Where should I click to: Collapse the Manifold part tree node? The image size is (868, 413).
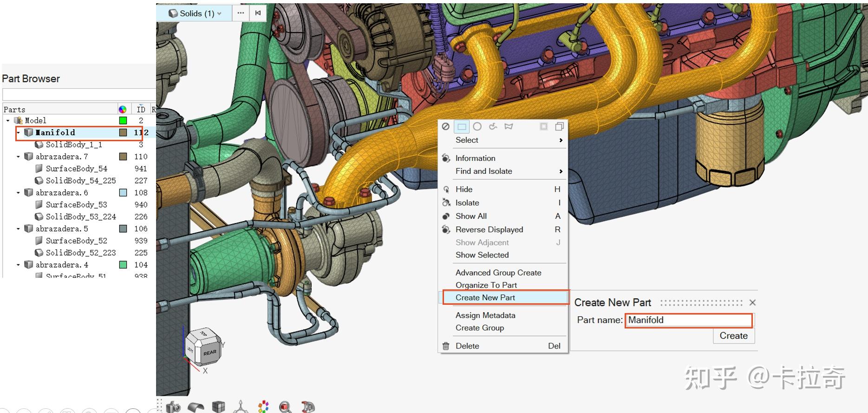[x=18, y=133]
